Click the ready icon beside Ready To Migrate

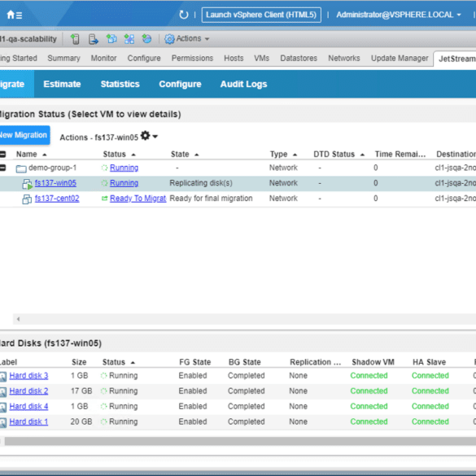point(104,199)
